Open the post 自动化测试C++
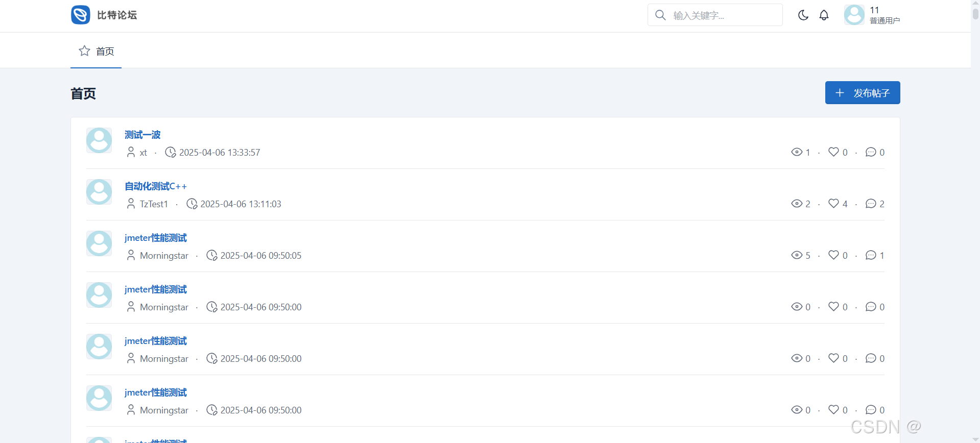Screen dimensions: 980x443 156,186
